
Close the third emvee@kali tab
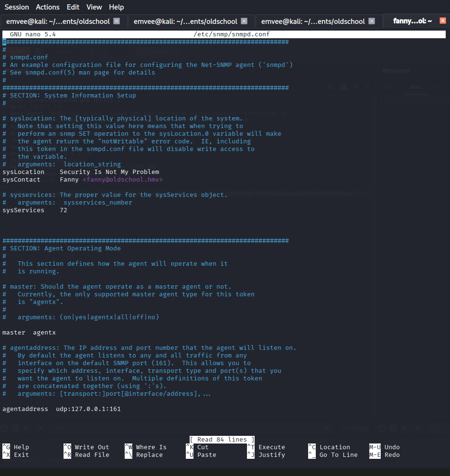point(371,21)
